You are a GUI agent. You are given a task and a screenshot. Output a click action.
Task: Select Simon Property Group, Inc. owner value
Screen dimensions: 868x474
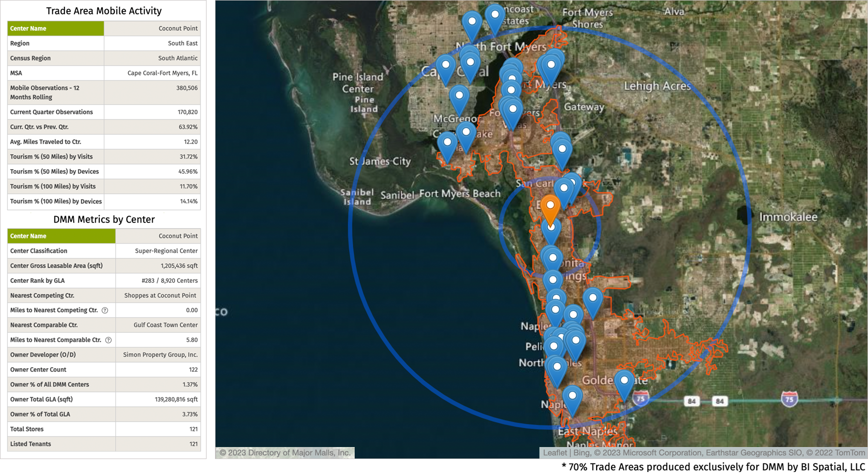click(160, 355)
